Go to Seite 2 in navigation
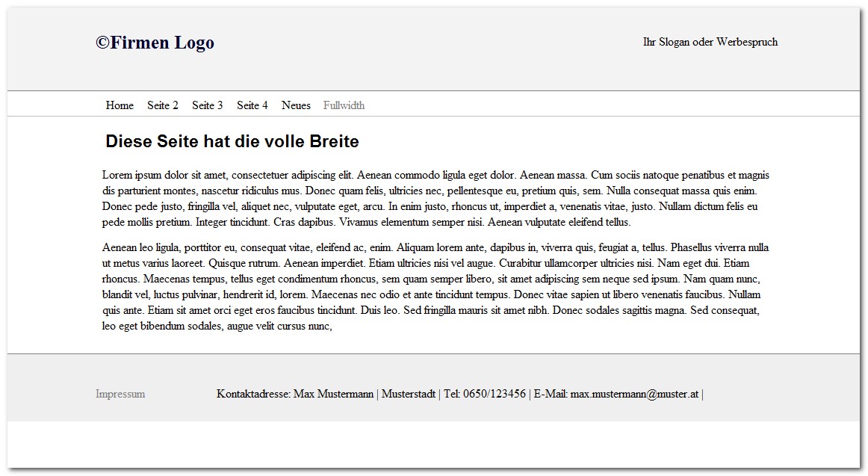 coord(163,105)
